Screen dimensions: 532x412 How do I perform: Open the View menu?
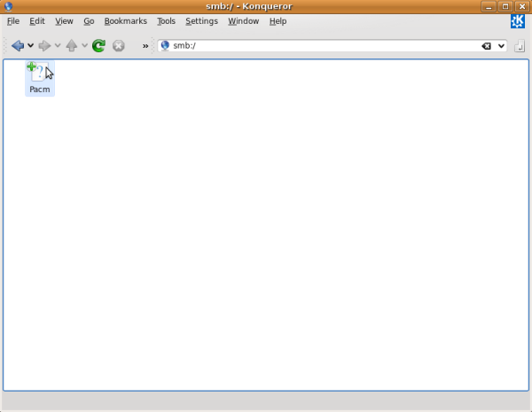[64, 20]
